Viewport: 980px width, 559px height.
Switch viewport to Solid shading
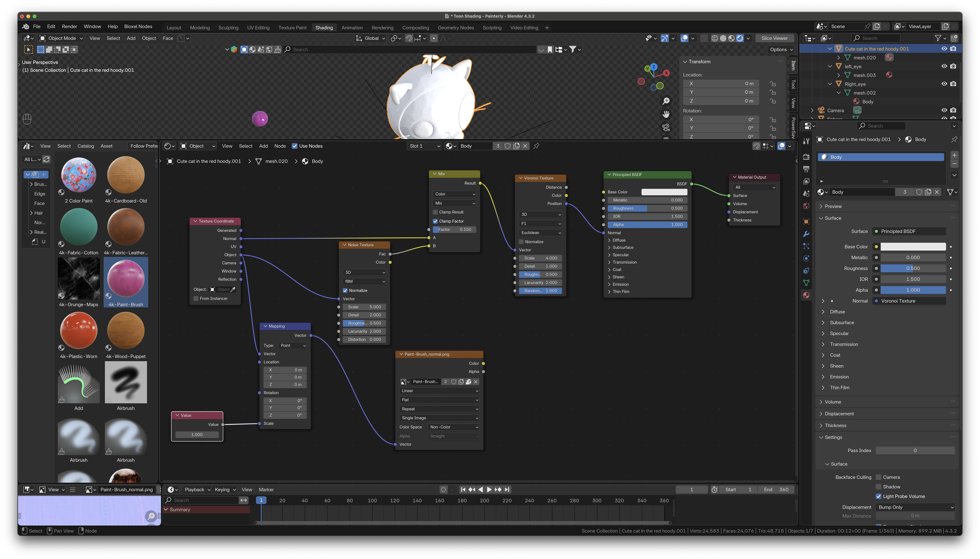click(723, 38)
